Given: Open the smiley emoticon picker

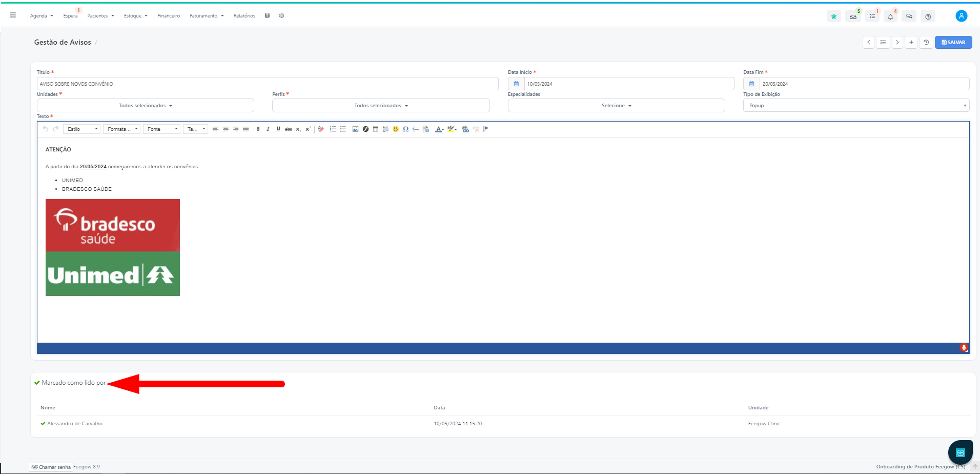Looking at the screenshot, I should tap(396, 129).
